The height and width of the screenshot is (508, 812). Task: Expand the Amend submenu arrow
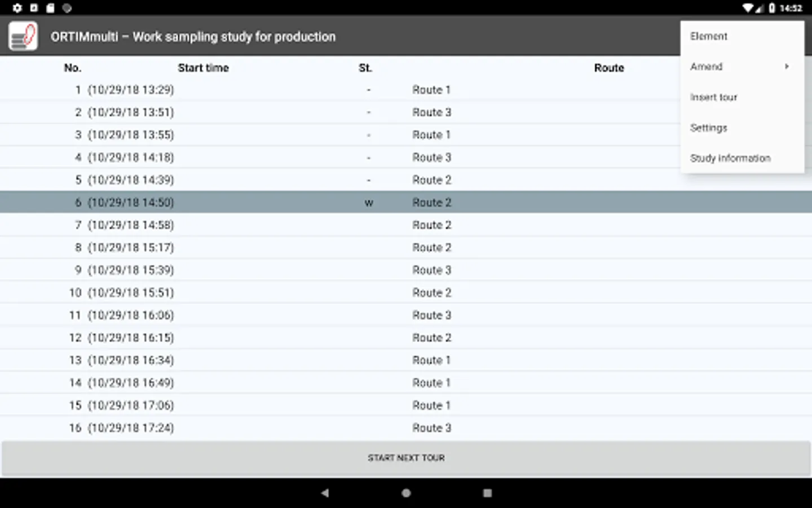(x=787, y=67)
